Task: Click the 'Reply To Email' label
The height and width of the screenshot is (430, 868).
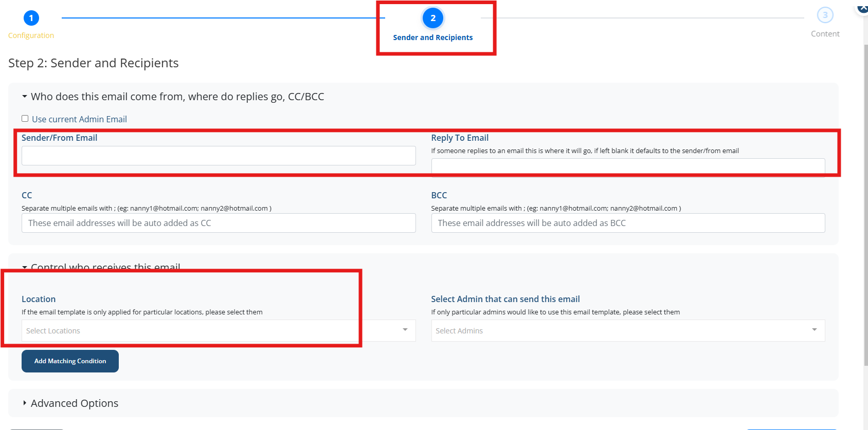Action: (x=460, y=138)
